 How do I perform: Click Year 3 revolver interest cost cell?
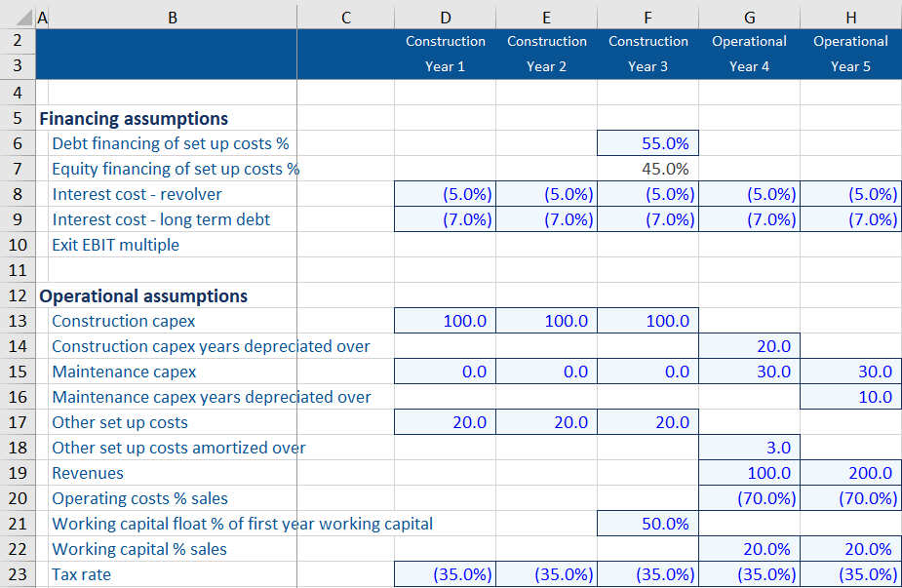(x=647, y=194)
